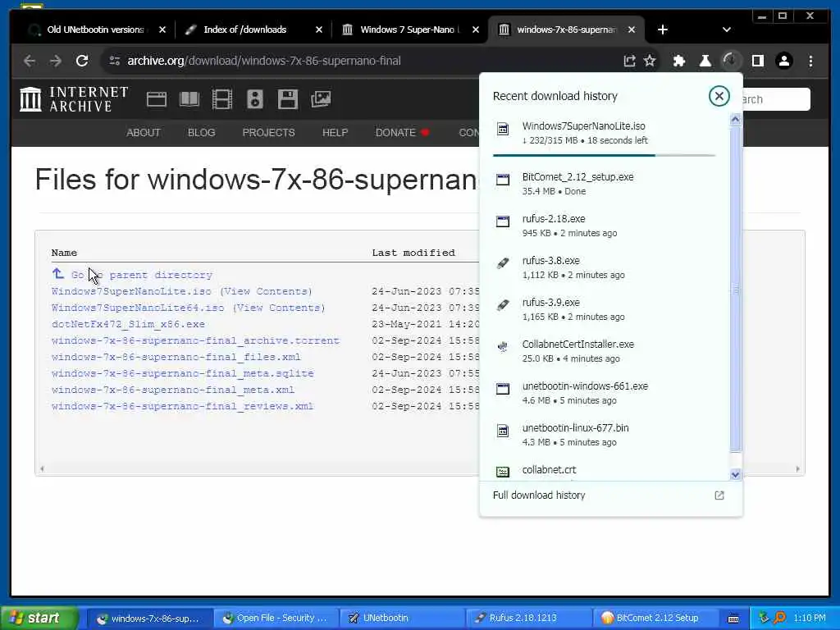This screenshot has height=630, width=840.
Task: Open the extensions puzzle icon
Action: coord(679,61)
